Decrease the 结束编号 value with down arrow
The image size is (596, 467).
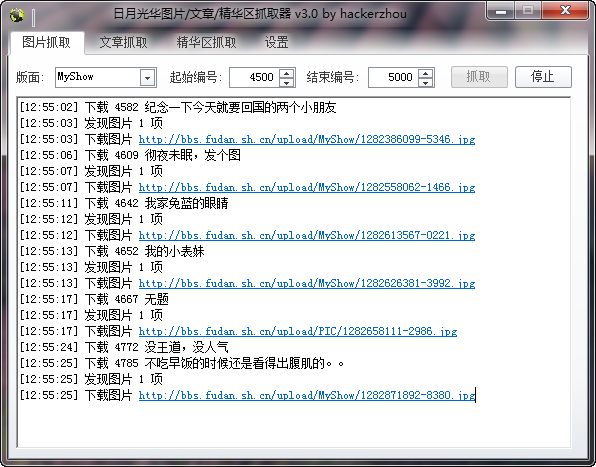(x=426, y=82)
